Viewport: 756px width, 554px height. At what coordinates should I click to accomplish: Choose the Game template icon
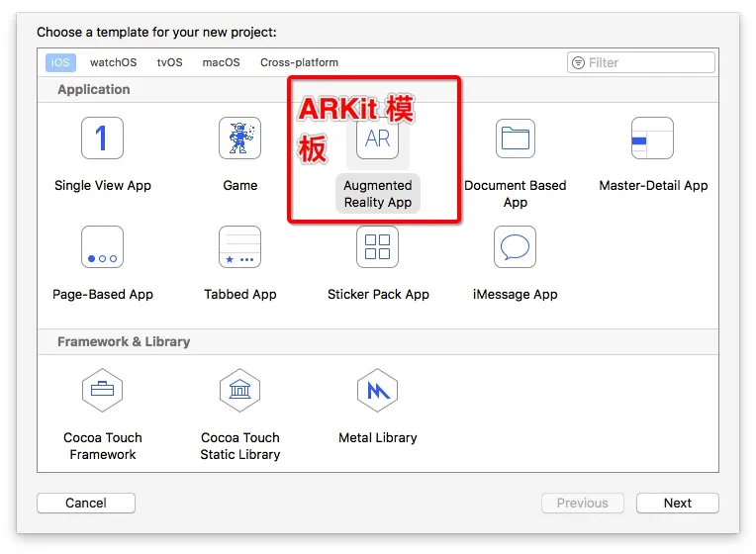239,138
